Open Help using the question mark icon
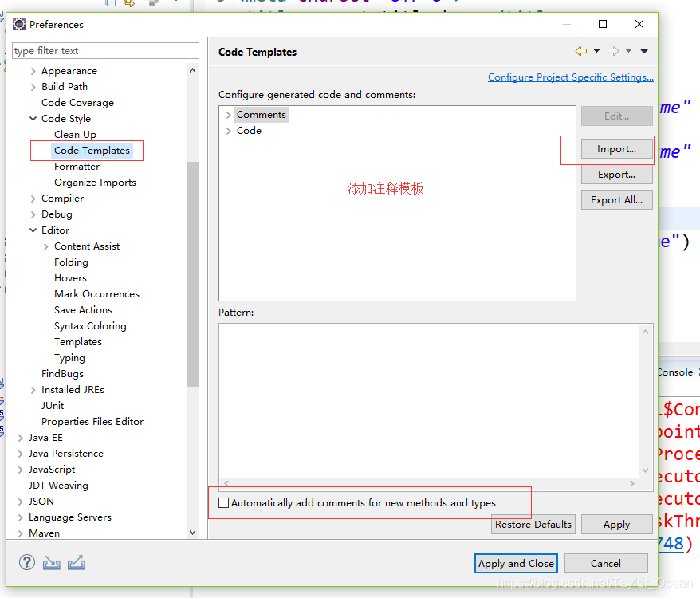The width and height of the screenshot is (700, 598). pyautogui.click(x=26, y=562)
